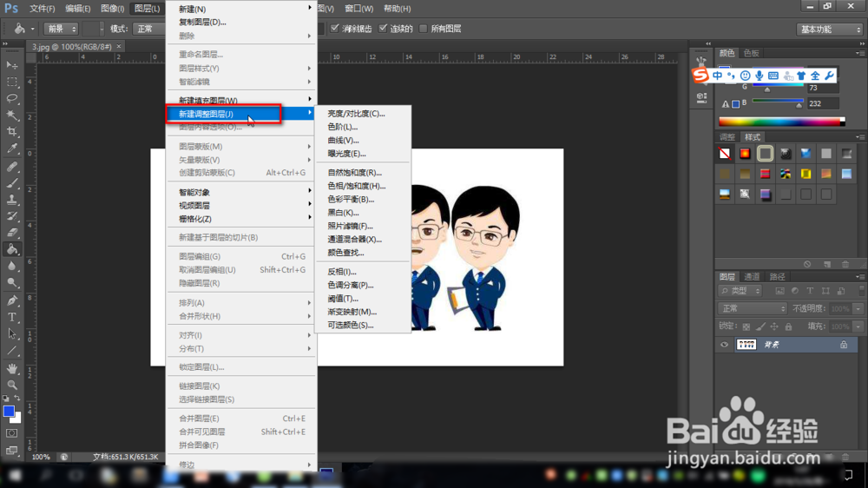Hide the 背景 layer with eye icon
Screen dimensions: 868x488
click(x=724, y=345)
